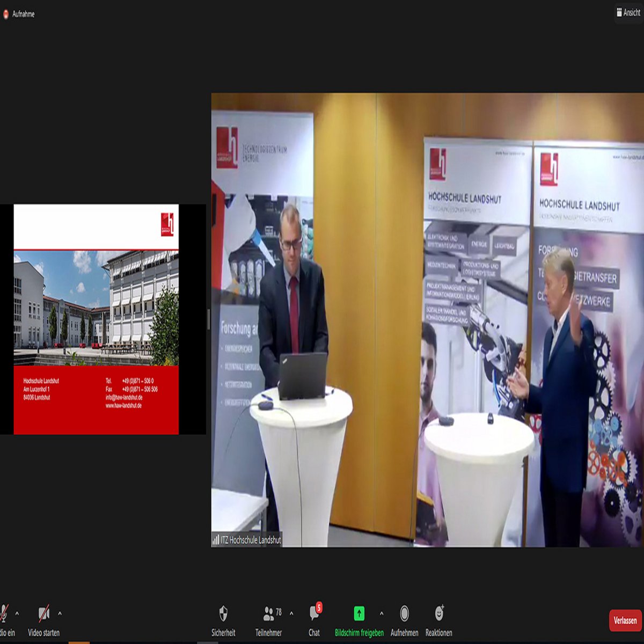Select the shared Hochschule Landshut campus slide

tap(96, 319)
